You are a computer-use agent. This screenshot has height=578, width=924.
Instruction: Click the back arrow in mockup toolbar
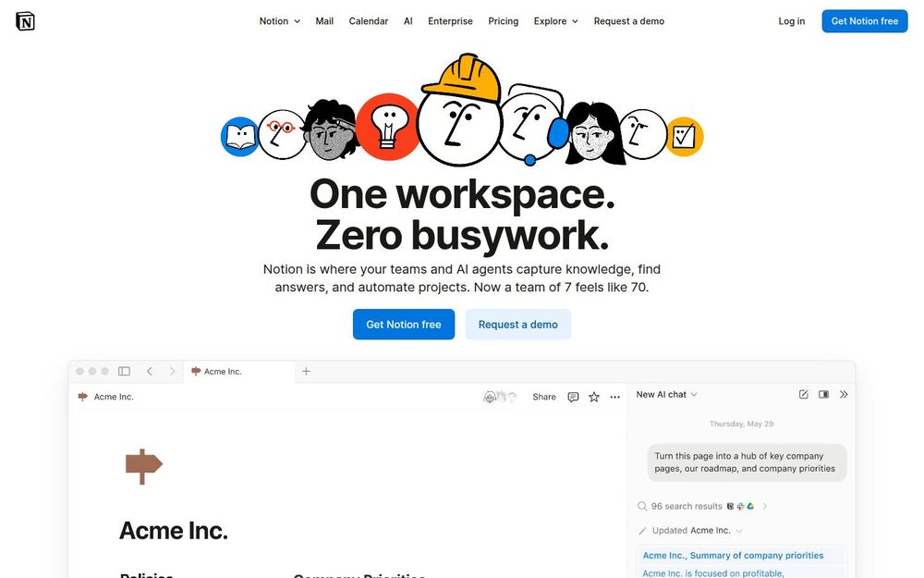150,371
